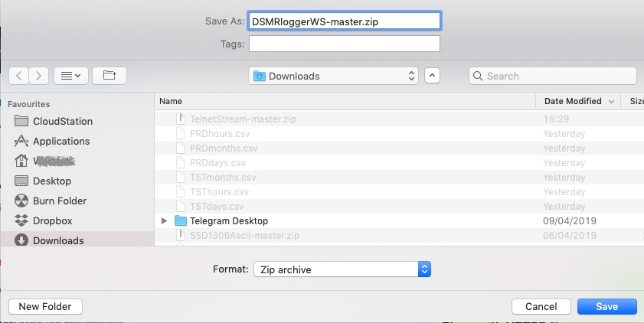Image resolution: width=644 pixels, height=323 pixels.
Task: Open the Telegram Desktop folder
Action: 228,220
